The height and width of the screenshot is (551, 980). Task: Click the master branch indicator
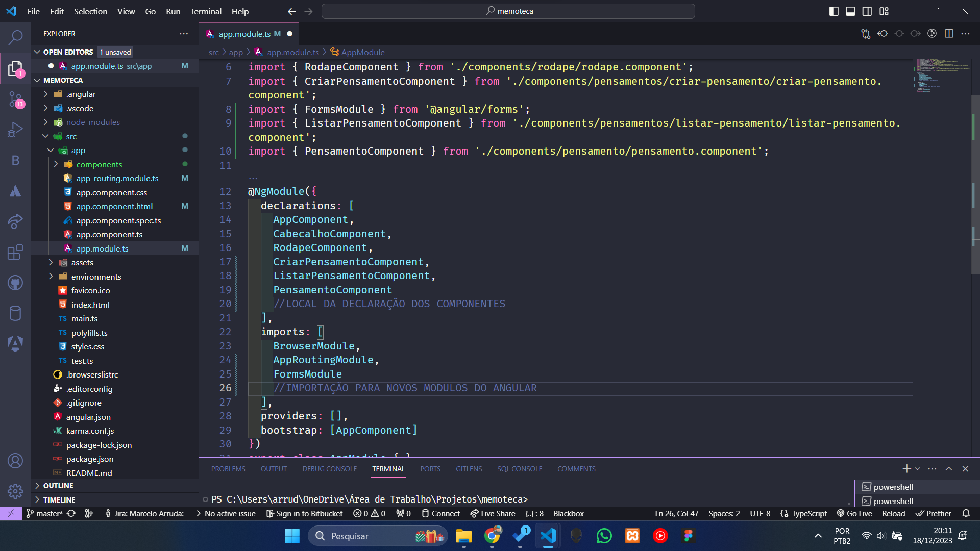(44, 513)
